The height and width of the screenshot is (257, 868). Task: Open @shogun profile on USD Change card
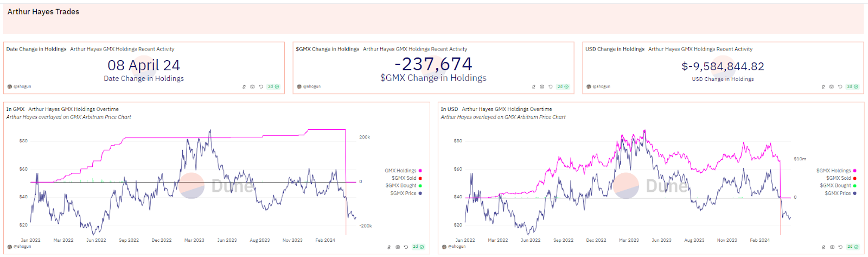click(598, 86)
